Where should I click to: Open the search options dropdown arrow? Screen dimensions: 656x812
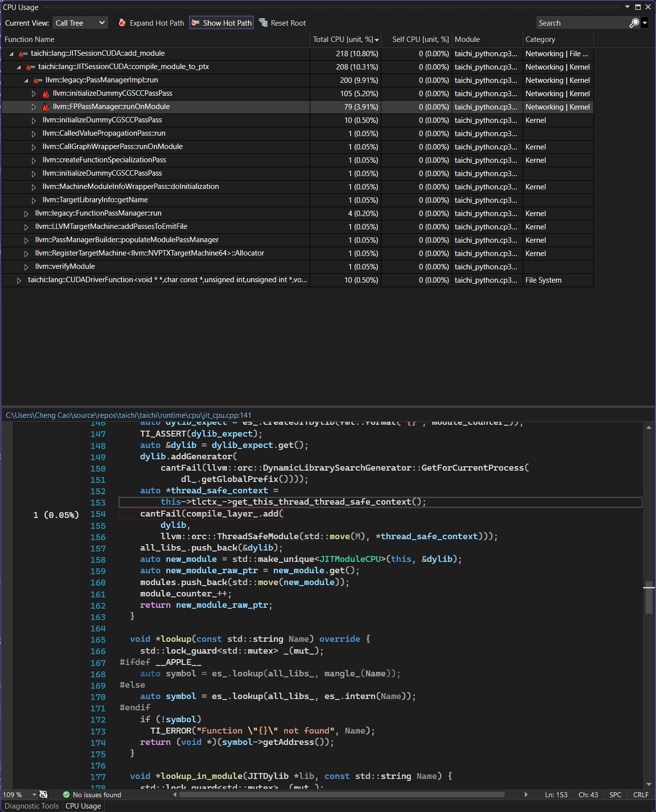tap(645, 23)
